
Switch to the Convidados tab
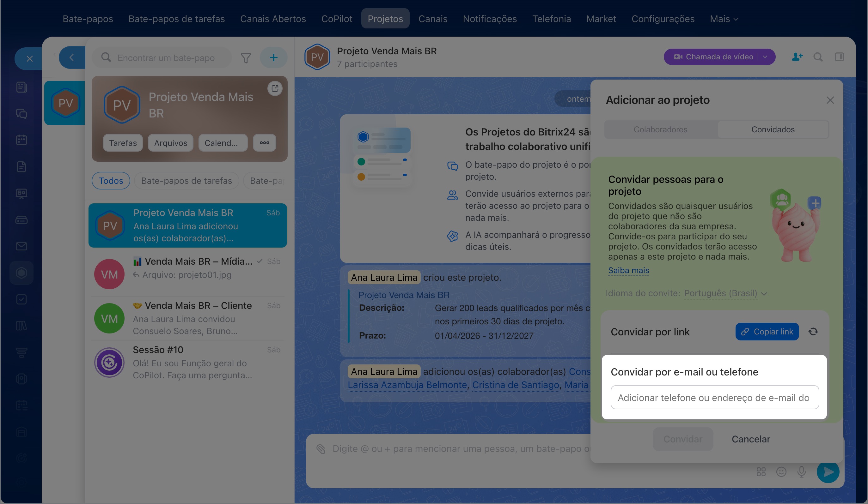pyautogui.click(x=773, y=129)
